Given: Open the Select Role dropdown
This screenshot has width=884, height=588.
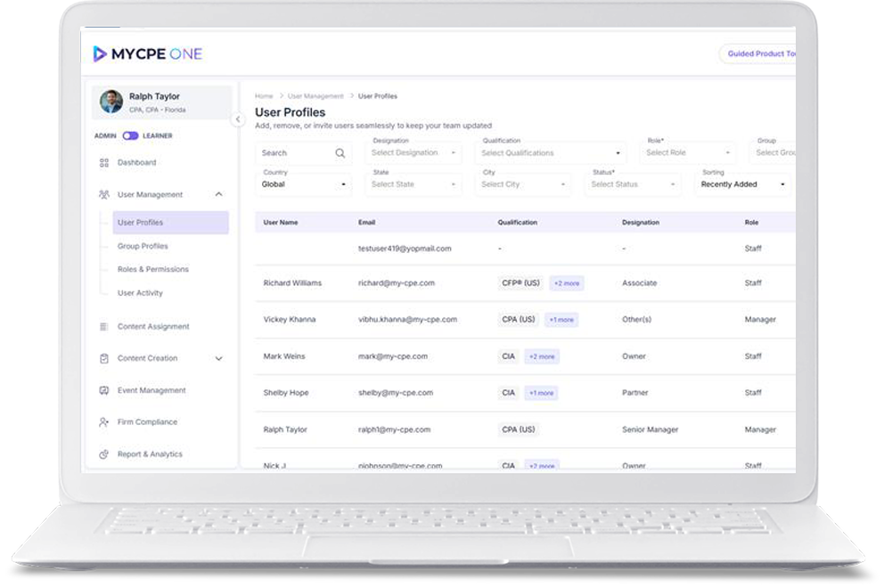Looking at the screenshot, I should click(688, 152).
